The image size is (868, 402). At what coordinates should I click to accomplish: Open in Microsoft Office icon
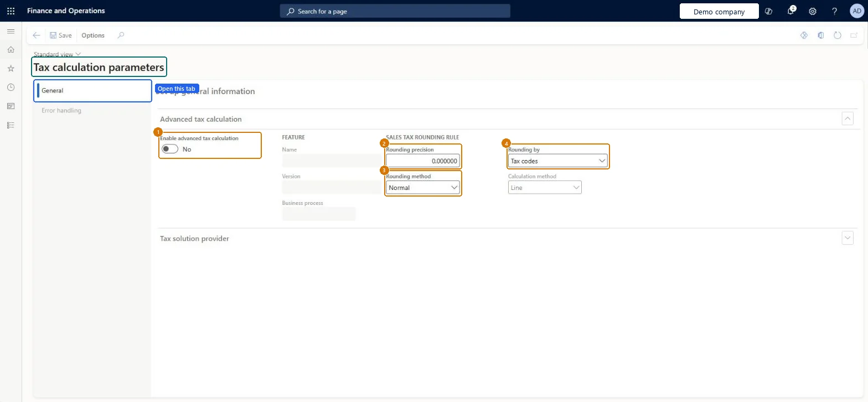click(821, 35)
